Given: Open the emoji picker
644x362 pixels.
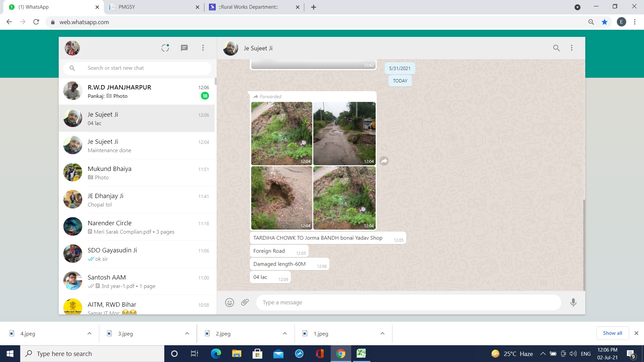Looking at the screenshot, I should tap(229, 303).
